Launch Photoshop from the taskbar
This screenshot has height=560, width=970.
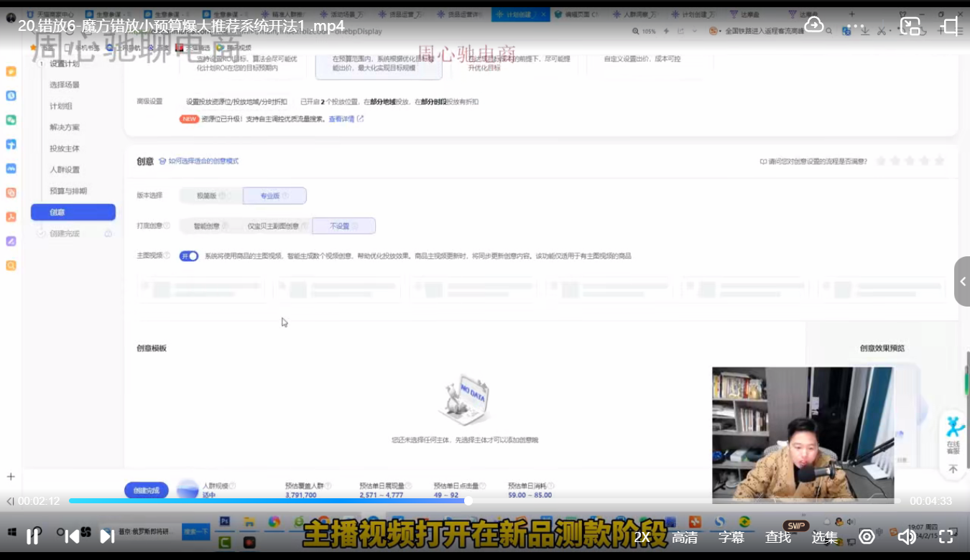click(x=225, y=521)
